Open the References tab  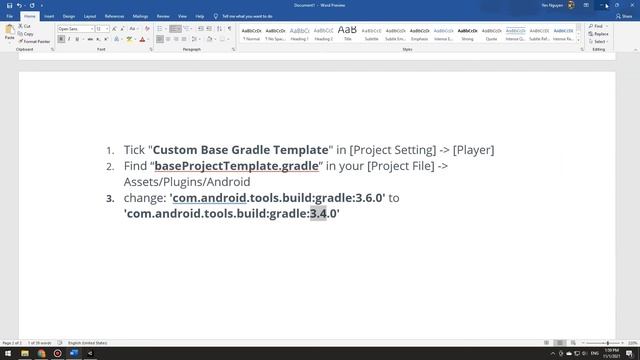[x=114, y=16]
